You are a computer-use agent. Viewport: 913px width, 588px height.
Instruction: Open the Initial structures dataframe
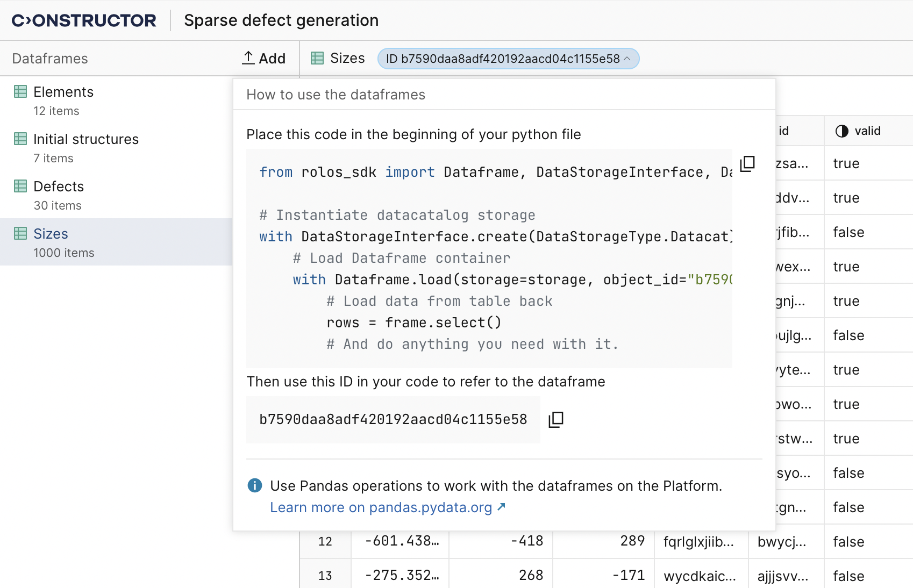point(86,139)
